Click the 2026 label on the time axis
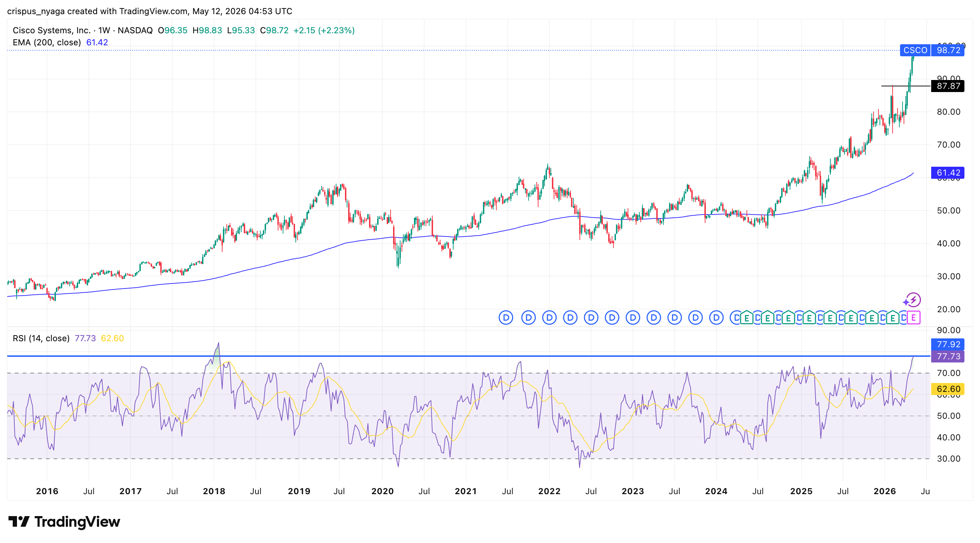Image resolution: width=980 pixels, height=543 pixels. 885,491
